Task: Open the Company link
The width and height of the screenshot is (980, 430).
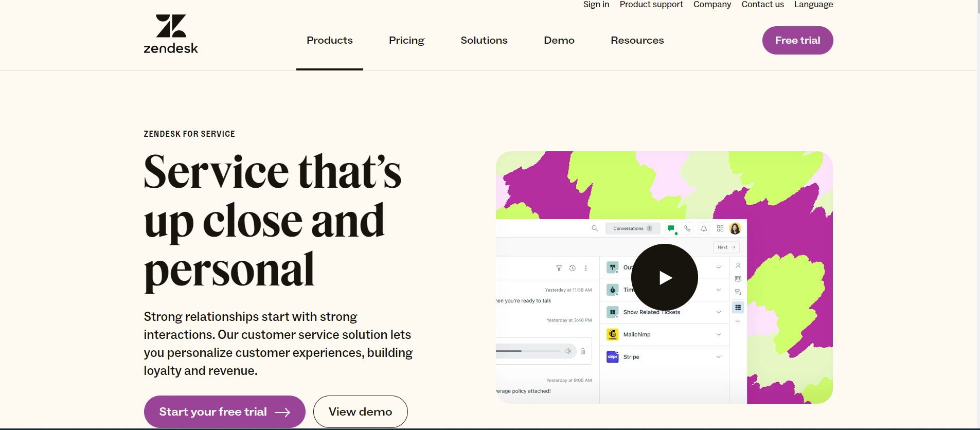Action: [712, 4]
